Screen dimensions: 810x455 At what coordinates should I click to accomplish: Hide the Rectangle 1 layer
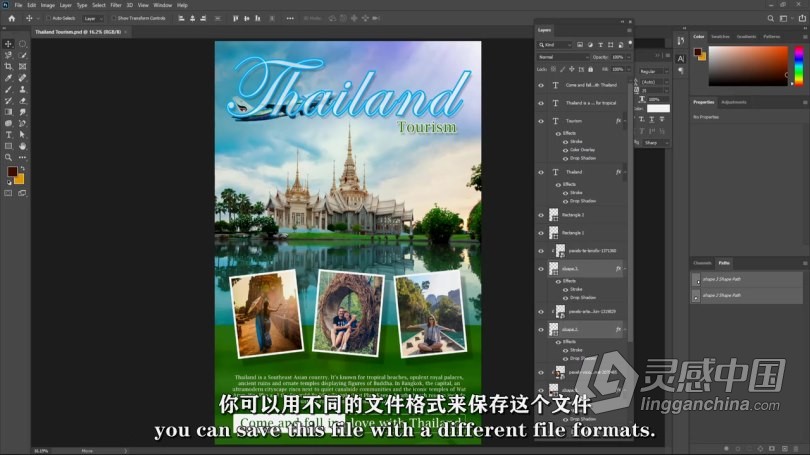point(541,233)
